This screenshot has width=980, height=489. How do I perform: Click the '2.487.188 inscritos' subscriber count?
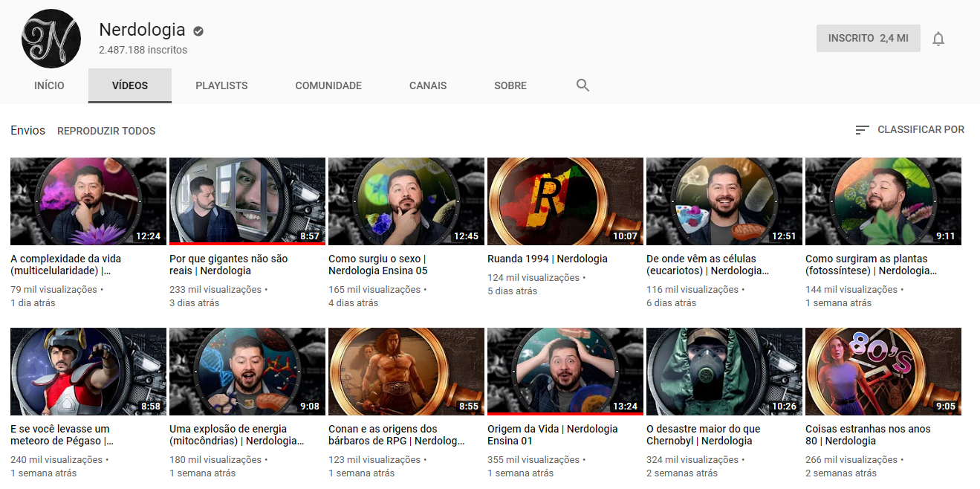pos(143,50)
